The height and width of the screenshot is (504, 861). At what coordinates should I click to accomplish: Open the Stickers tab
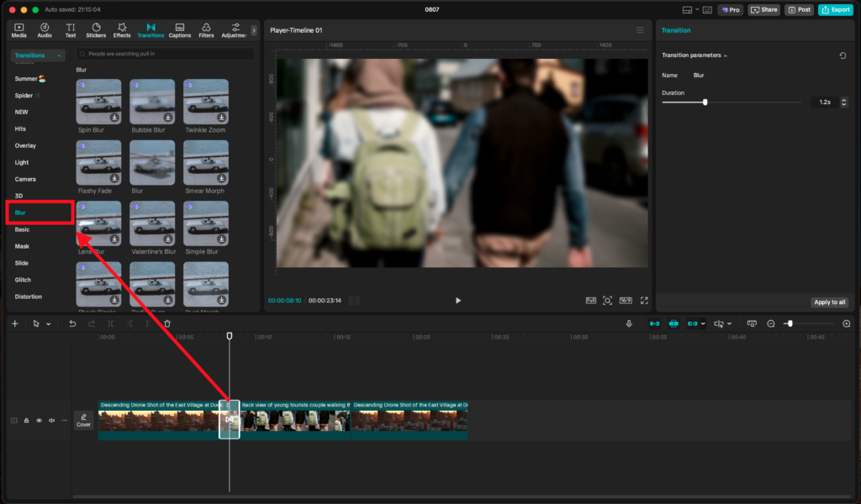pos(96,30)
